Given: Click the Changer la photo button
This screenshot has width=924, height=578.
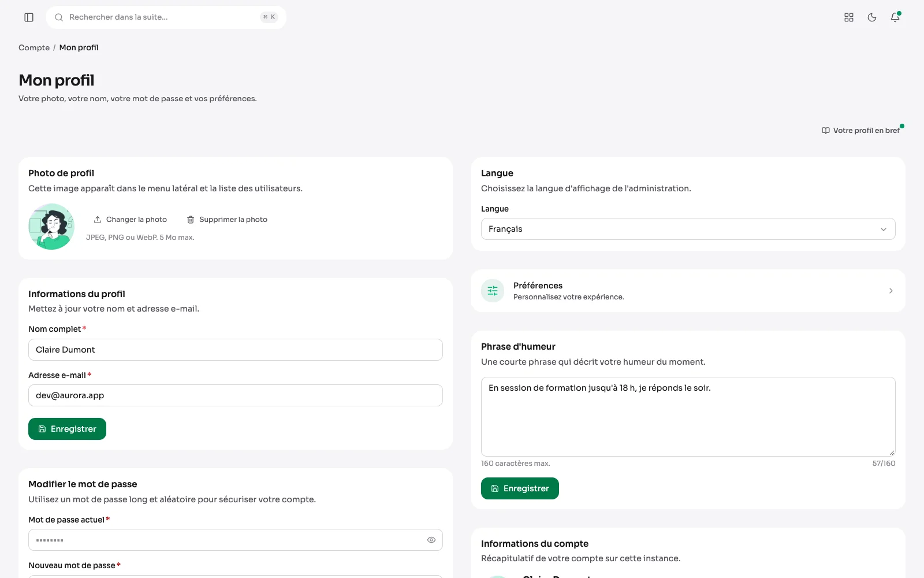Looking at the screenshot, I should pos(131,220).
